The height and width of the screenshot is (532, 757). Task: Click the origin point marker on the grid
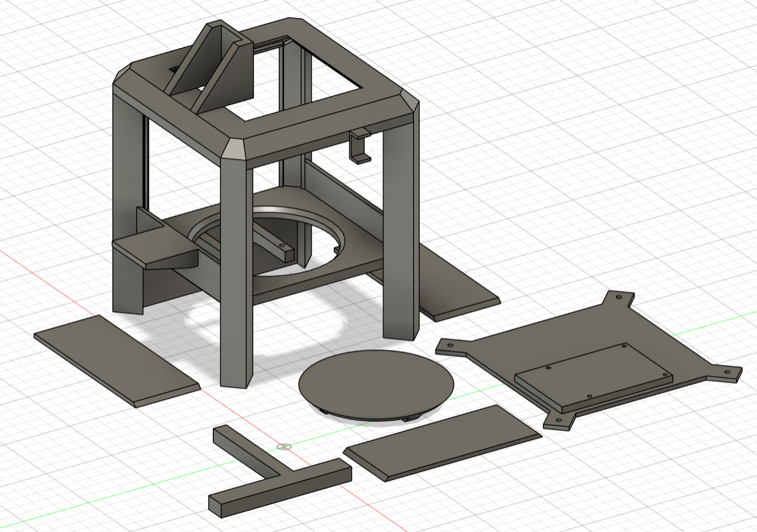285,446
